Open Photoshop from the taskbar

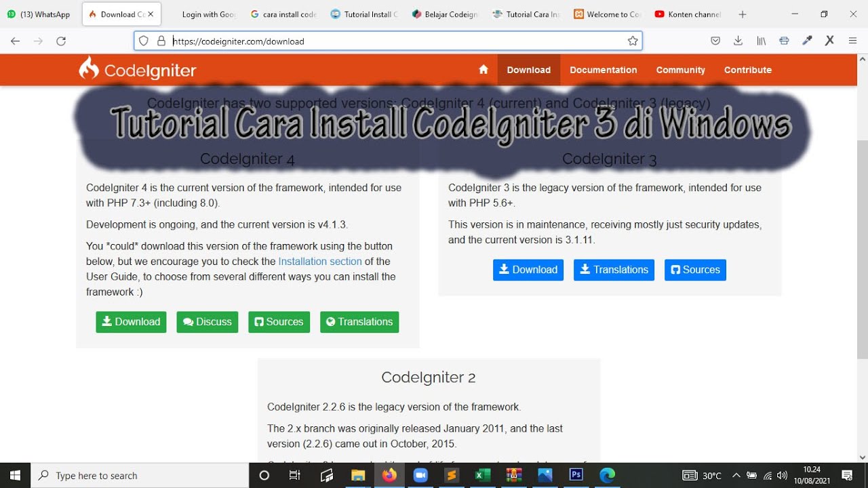coord(576,475)
